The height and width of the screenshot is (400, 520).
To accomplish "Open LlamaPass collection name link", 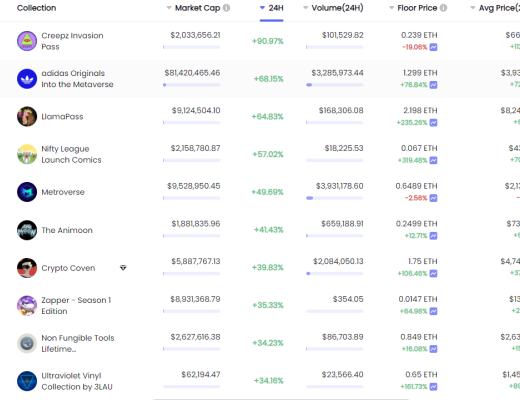I will click(62, 116).
